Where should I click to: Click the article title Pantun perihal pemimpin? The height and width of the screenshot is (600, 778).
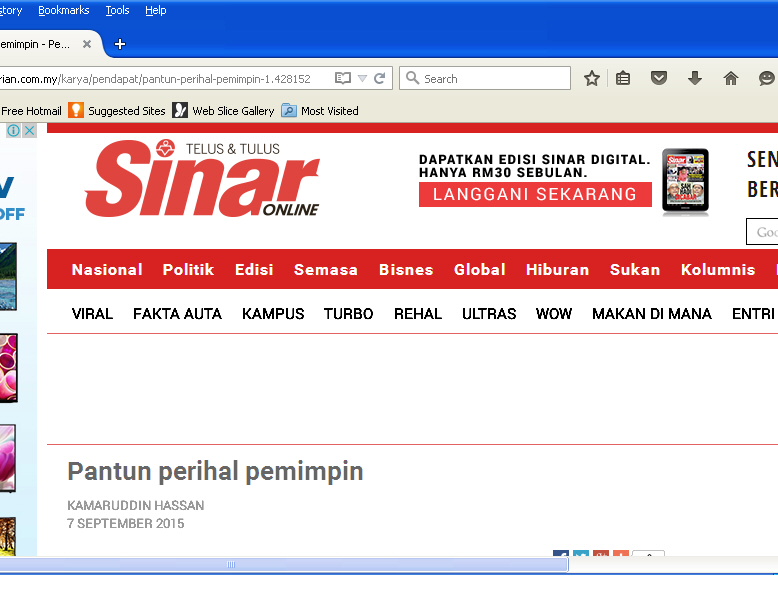pyautogui.click(x=215, y=471)
